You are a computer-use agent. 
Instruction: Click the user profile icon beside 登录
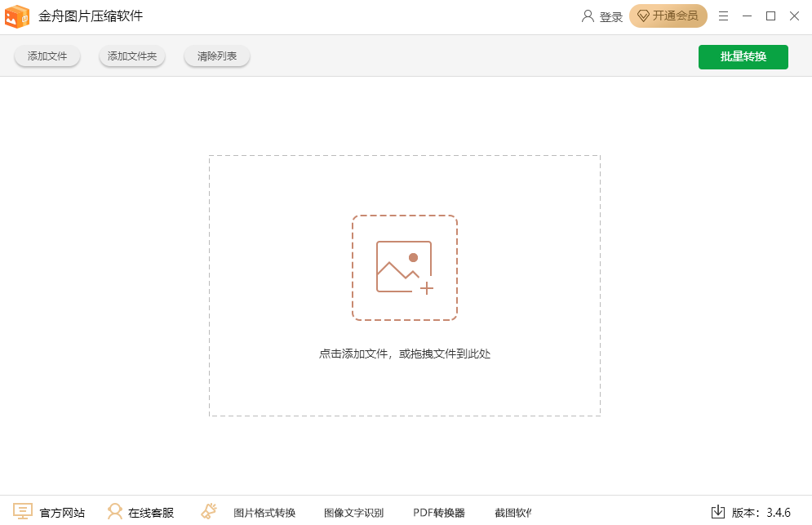coord(588,16)
